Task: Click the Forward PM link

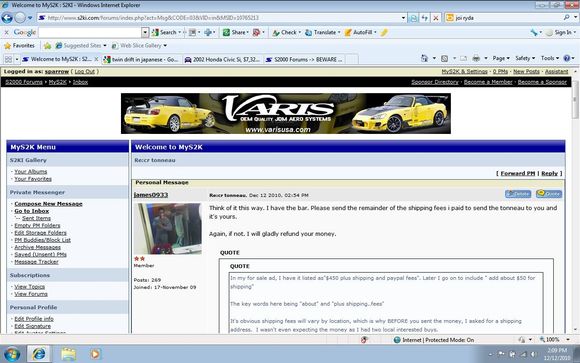Action: pyautogui.click(x=517, y=174)
